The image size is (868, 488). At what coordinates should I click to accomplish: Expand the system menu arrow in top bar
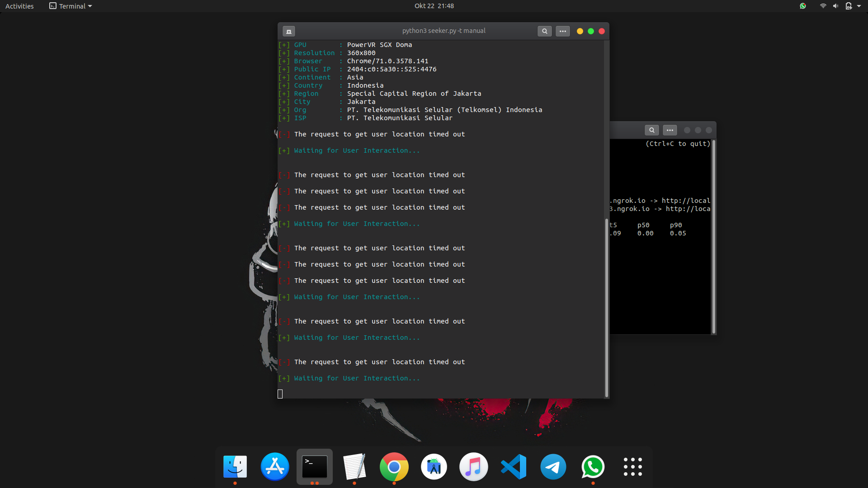(859, 6)
